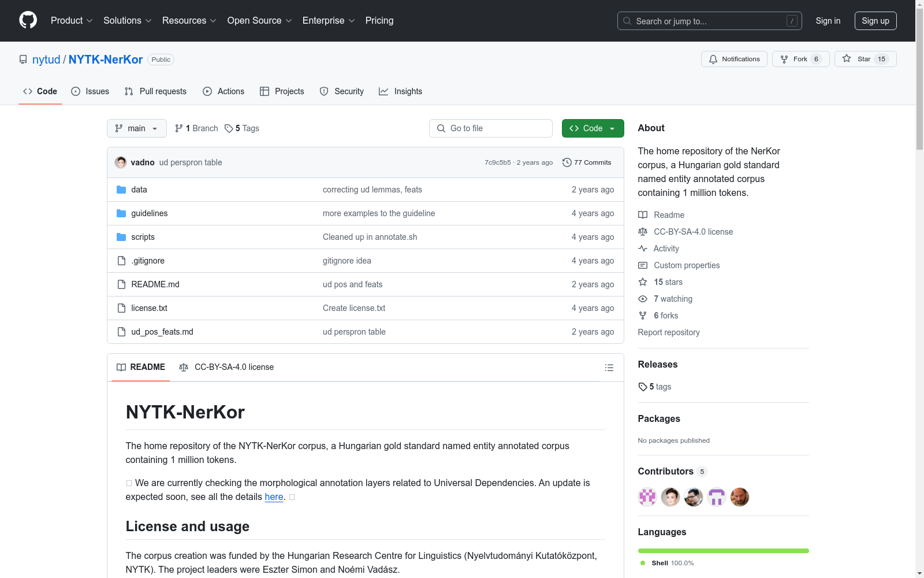Click the license.txt file icon
Viewport: 924px width, 578px height.
121,308
